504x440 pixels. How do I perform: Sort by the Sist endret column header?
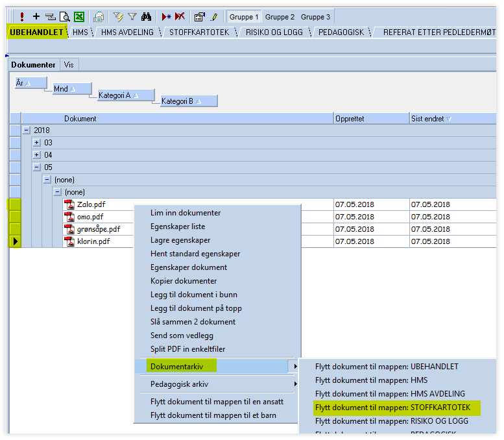tap(453, 119)
